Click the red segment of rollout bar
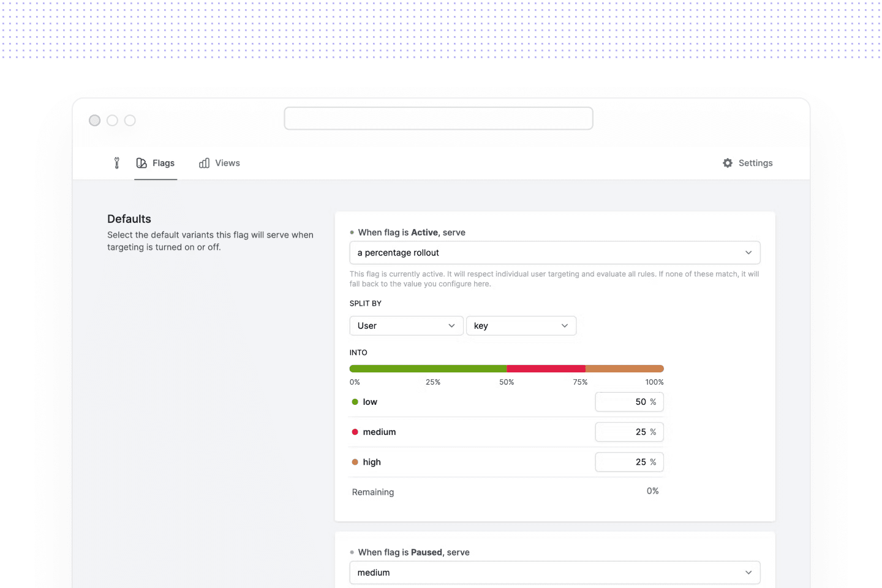The image size is (882, 588). pyautogui.click(x=546, y=369)
